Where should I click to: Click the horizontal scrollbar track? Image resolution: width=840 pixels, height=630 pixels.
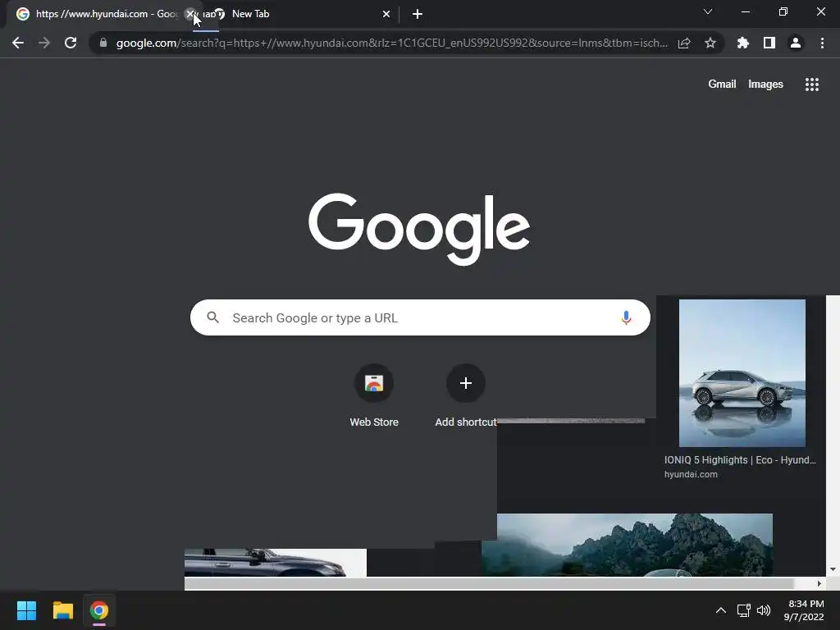[x=489, y=583]
